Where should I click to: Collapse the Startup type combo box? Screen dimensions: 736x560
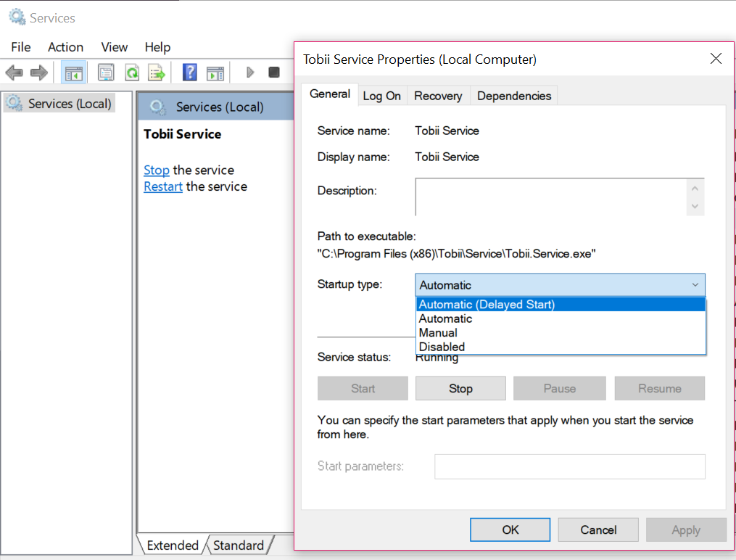point(560,285)
